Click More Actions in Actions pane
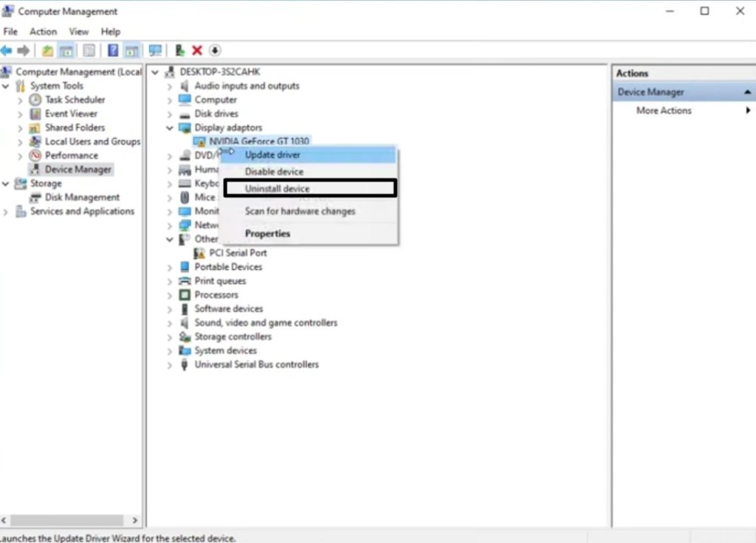Viewport: 756px width, 543px height. 664,111
